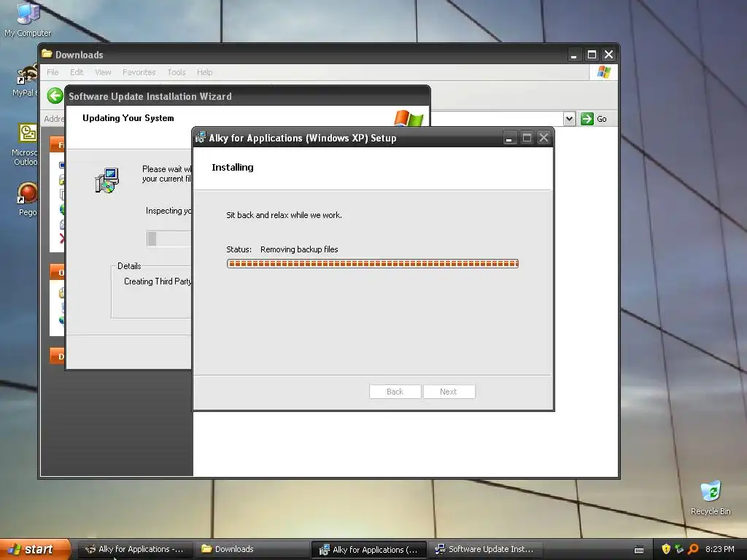Click the 8:23 PM taskbar clock
The width and height of the screenshot is (747, 560).
coord(719,549)
